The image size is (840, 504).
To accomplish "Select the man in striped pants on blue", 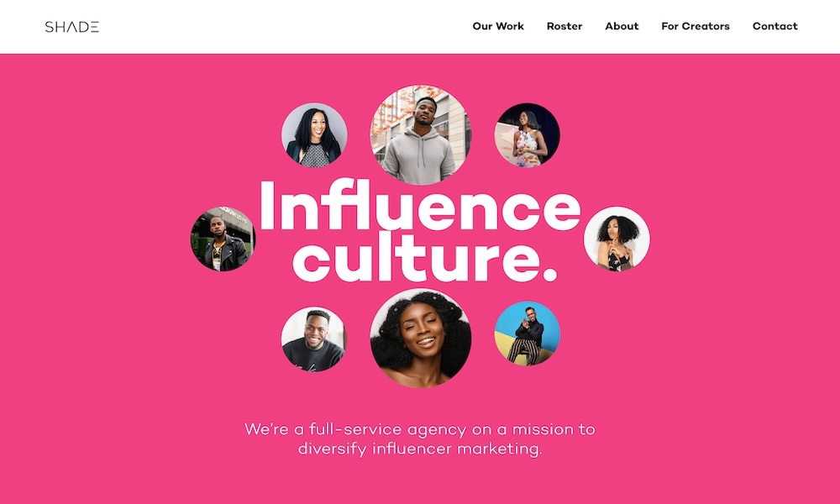I will click(528, 333).
